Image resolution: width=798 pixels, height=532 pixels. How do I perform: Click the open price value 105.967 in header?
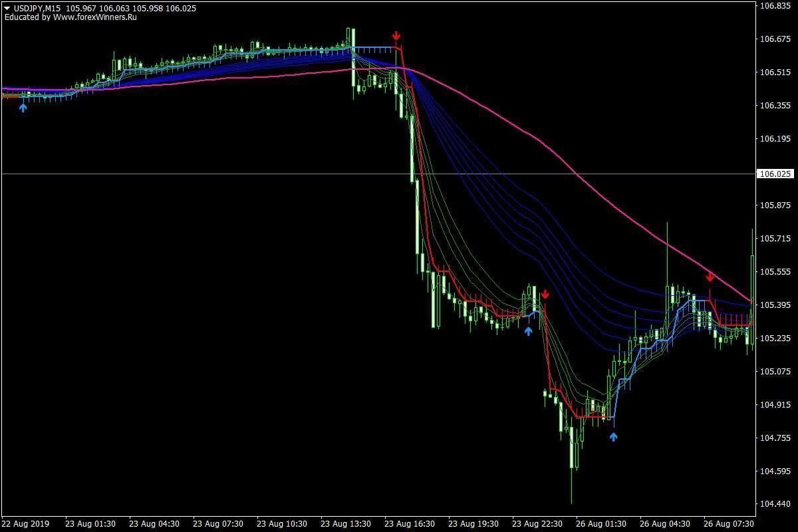click(80, 8)
